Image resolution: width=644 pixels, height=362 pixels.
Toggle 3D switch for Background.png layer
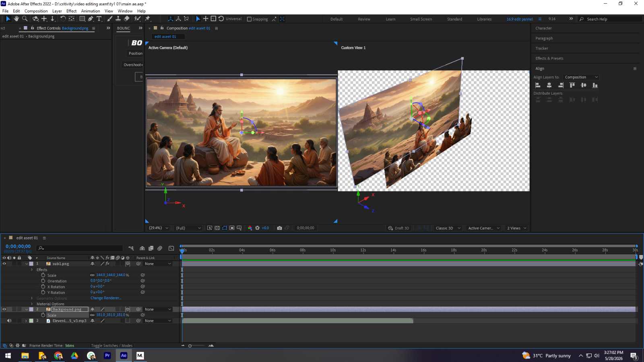click(x=128, y=309)
